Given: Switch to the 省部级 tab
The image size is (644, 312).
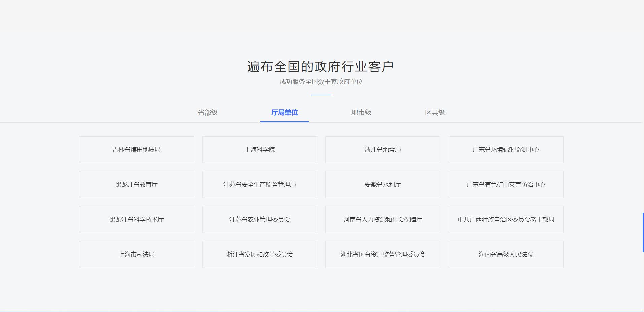Looking at the screenshot, I should 208,112.
